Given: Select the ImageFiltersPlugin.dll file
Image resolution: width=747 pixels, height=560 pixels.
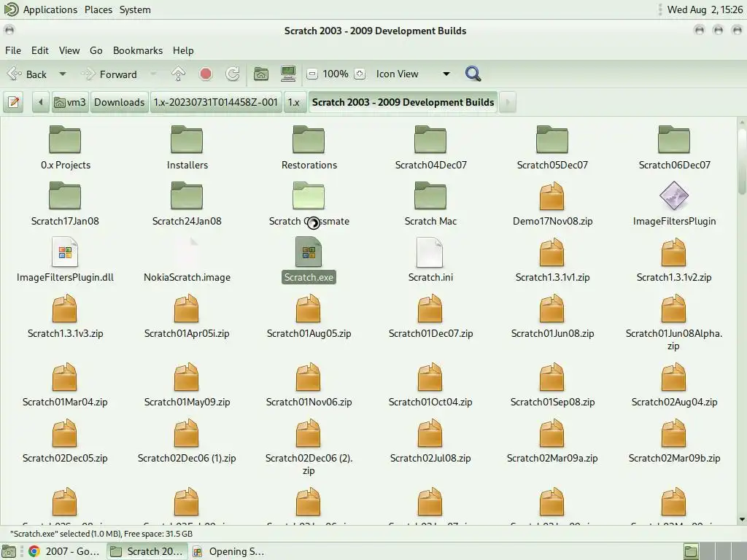Looking at the screenshot, I should (65, 260).
